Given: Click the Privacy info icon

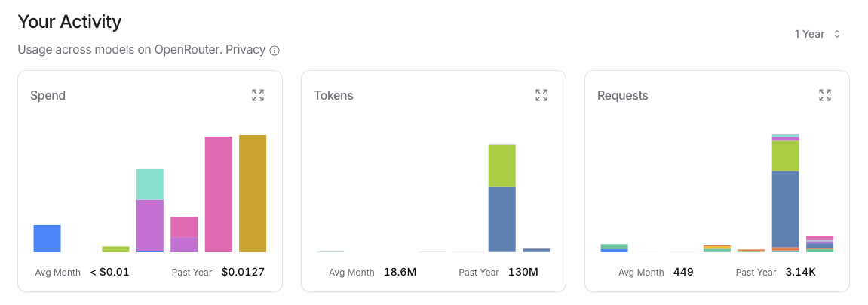Looking at the screenshot, I should (x=275, y=51).
